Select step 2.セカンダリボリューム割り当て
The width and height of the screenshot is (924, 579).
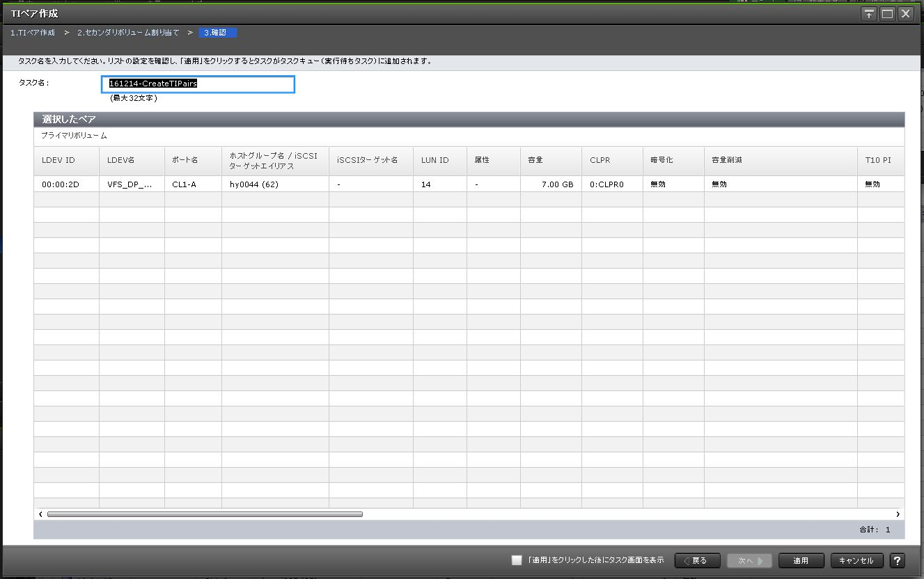coord(128,33)
